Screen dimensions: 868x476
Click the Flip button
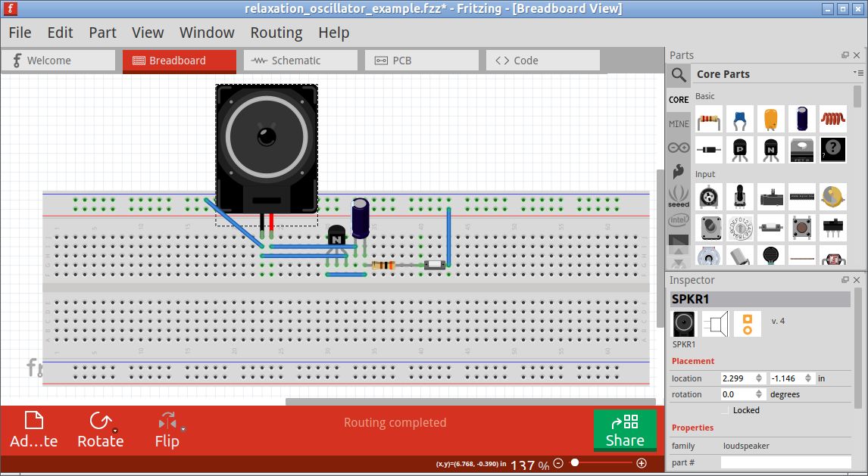(x=167, y=430)
